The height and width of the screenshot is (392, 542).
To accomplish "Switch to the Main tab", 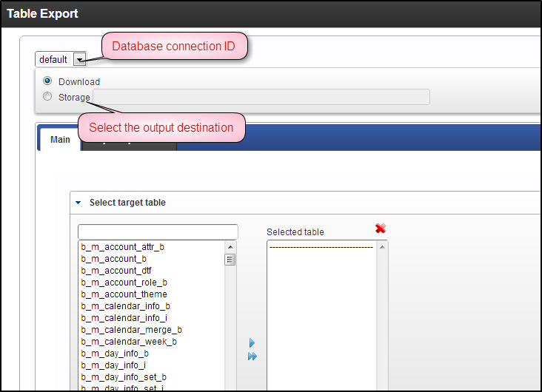I will 60,139.
